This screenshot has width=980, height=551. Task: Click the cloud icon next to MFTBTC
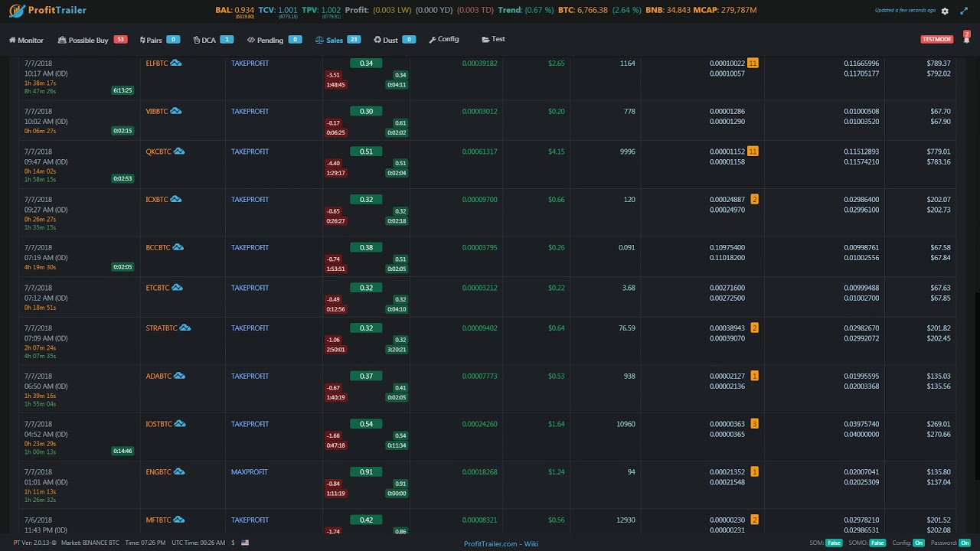click(178, 520)
